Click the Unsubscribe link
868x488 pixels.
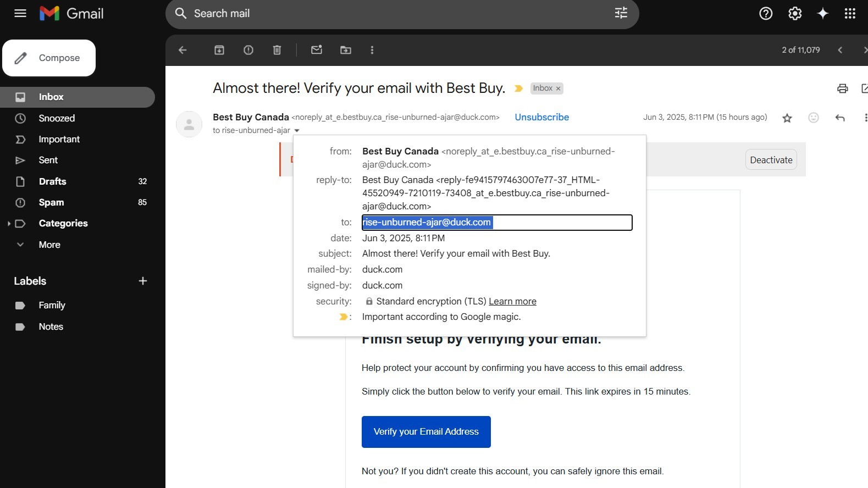[x=541, y=117]
